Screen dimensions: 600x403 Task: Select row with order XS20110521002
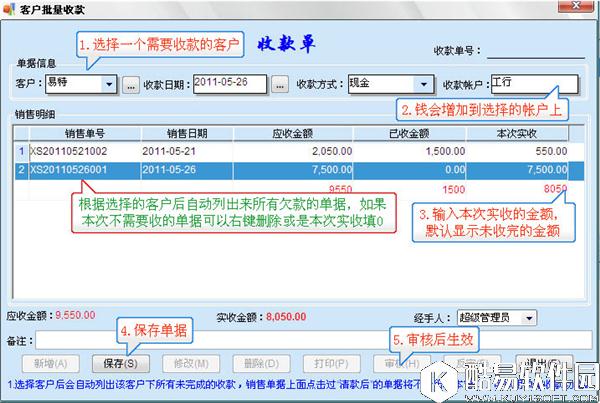[298, 151]
